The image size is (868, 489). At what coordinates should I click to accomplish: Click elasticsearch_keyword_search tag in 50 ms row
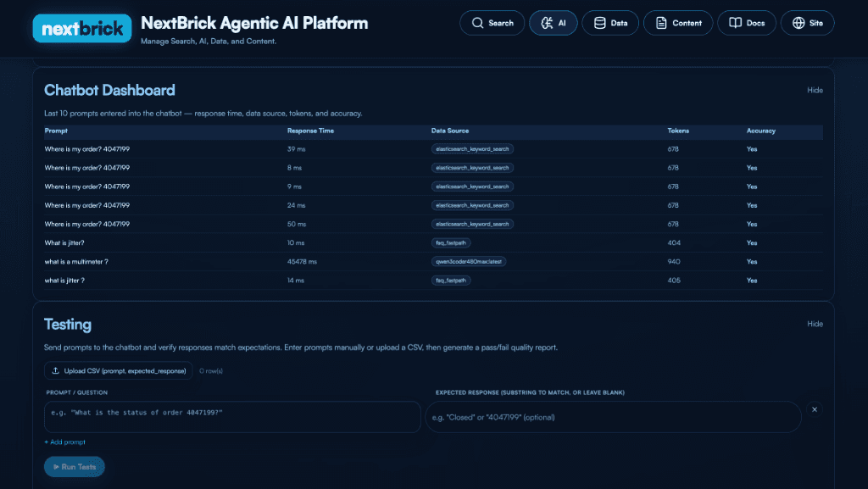click(472, 224)
